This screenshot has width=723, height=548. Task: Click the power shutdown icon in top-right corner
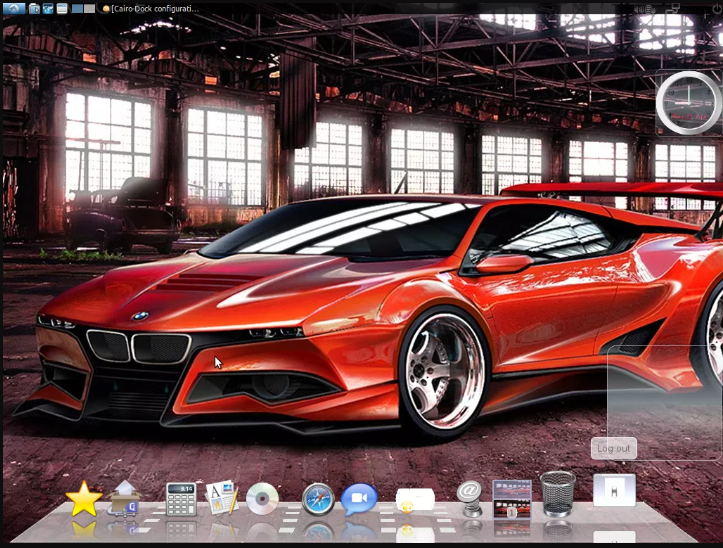coord(716,9)
